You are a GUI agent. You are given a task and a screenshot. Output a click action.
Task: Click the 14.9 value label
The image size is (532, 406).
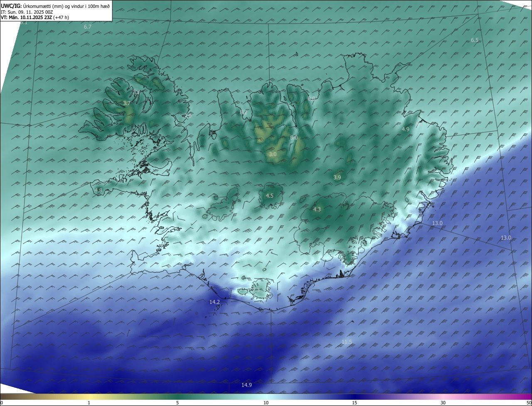(246, 385)
